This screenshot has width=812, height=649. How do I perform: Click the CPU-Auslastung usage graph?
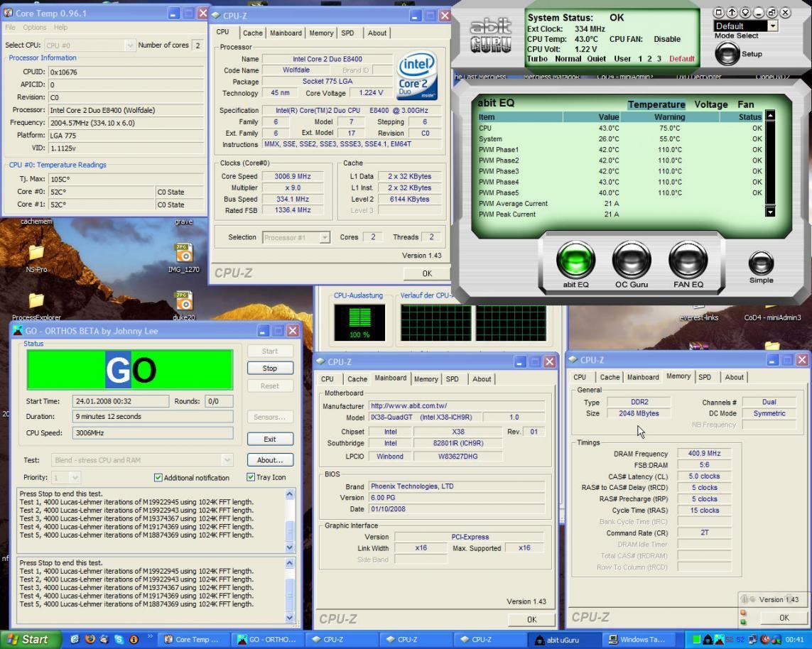pos(359,322)
